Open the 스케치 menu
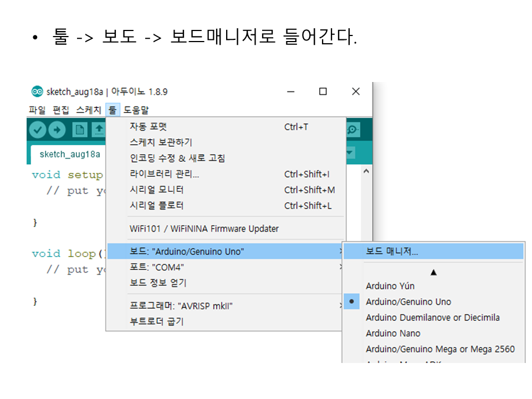The width and height of the screenshot is (532, 399). (89, 110)
